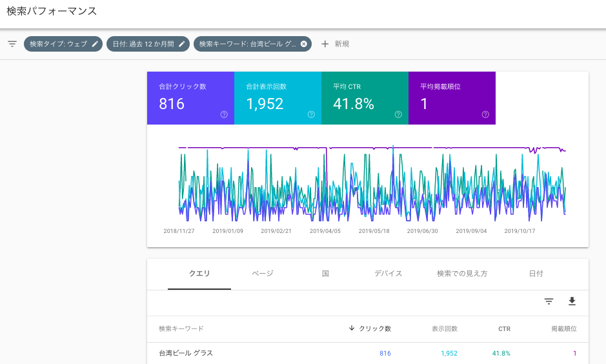Click the 2019/02/21 date label on chart

click(x=276, y=231)
